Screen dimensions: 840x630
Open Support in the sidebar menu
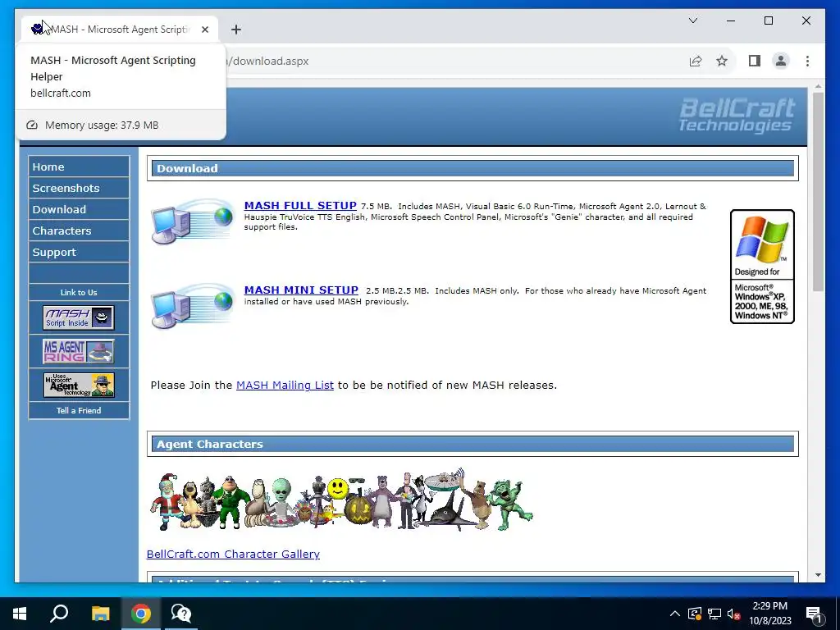point(79,253)
